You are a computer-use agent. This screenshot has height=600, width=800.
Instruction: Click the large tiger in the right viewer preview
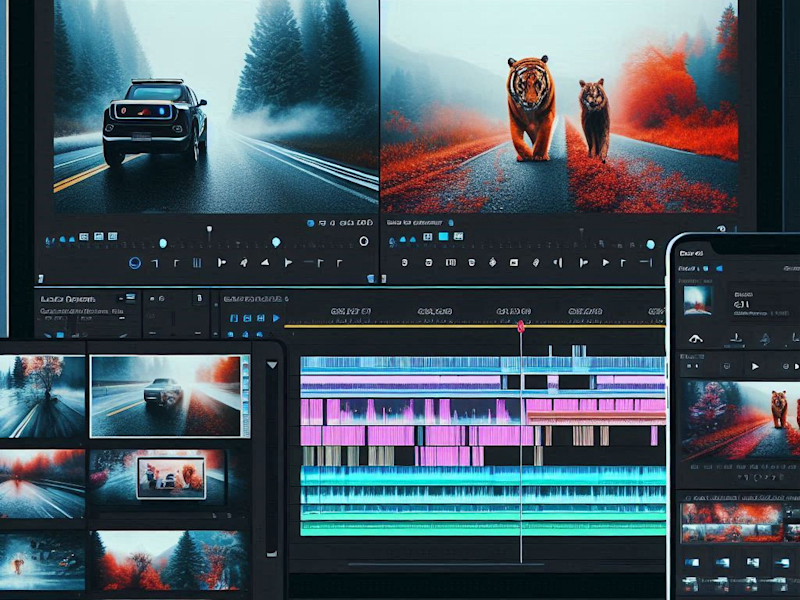point(531,108)
